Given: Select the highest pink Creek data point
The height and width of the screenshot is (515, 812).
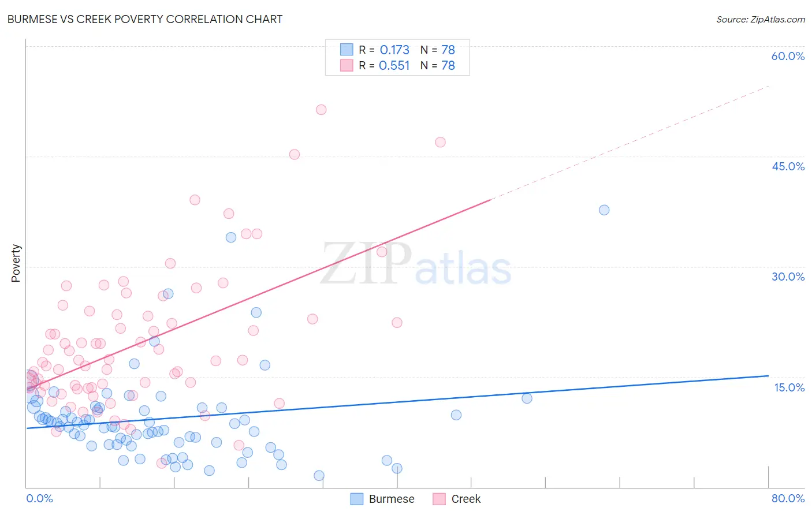Looking at the screenshot, I should [321, 110].
